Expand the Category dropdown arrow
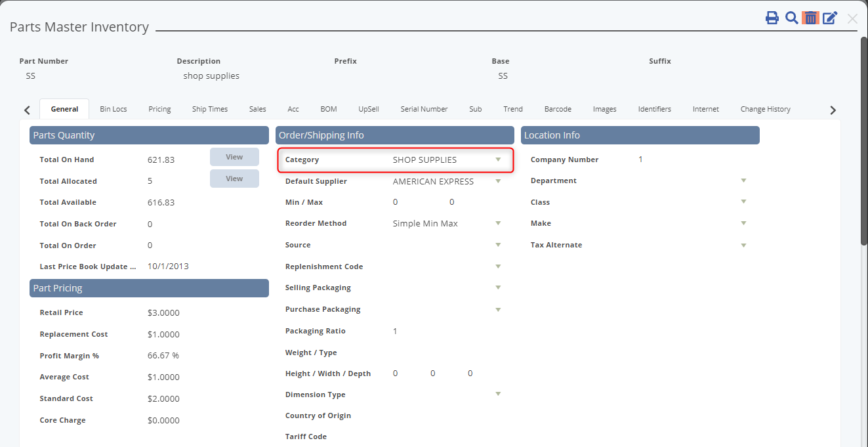This screenshot has height=447, width=868. click(x=498, y=160)
